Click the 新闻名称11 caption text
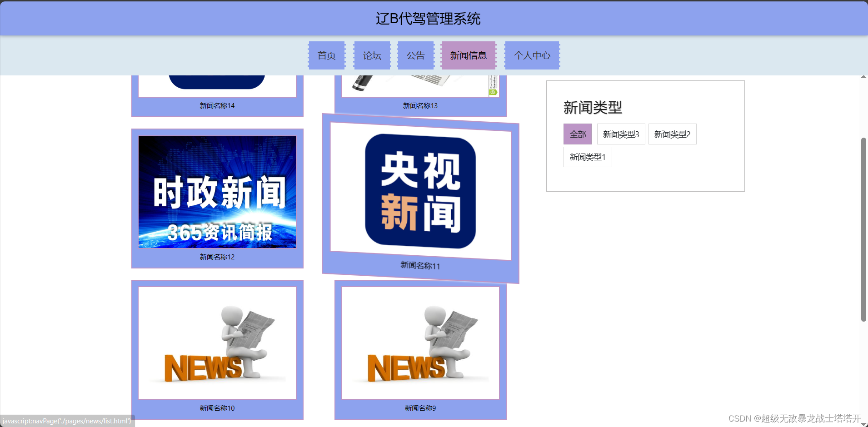868x427 pixels. 420,265
